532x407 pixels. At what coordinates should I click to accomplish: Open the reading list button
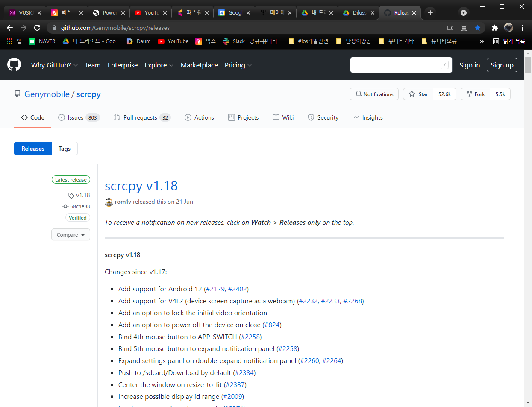509,41
